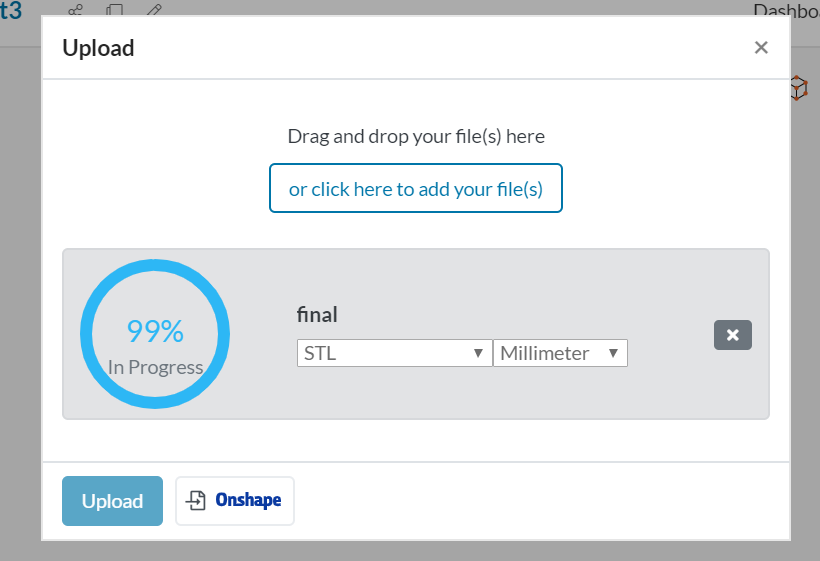Screen dimensions: 820x561
Task: Click the share icon in the header
Action: pyautogui.click(x=75, y=10)
